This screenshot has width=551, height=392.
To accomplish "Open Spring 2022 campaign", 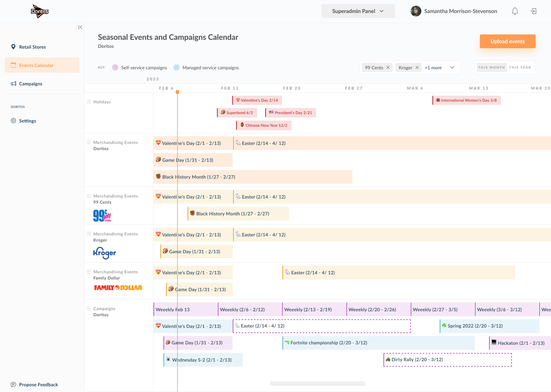I will (489, 326).
